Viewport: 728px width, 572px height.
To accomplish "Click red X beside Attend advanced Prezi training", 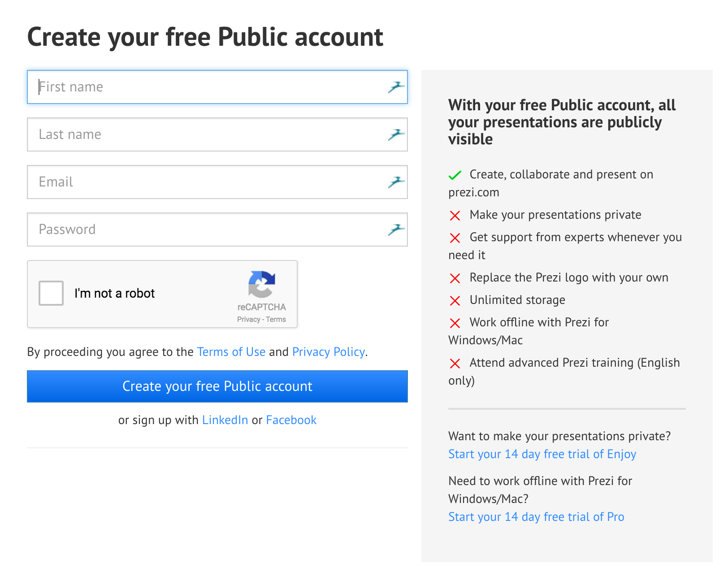I will 455,364.
